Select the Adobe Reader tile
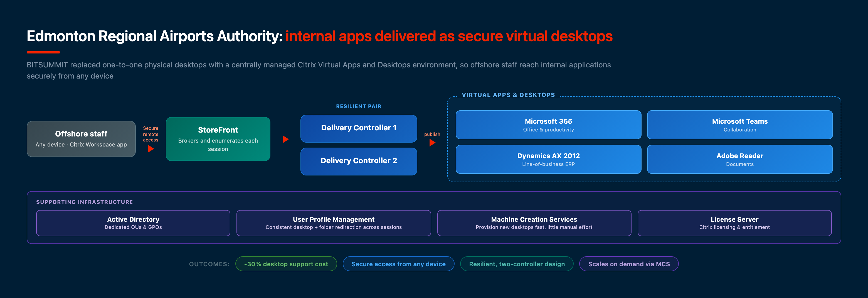Screen dimensions: 868x298 coord(740,159)
